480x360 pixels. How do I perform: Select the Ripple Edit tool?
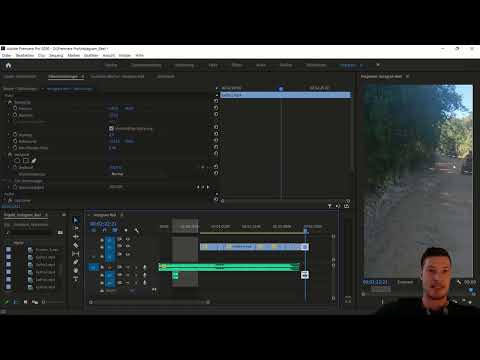76,237
